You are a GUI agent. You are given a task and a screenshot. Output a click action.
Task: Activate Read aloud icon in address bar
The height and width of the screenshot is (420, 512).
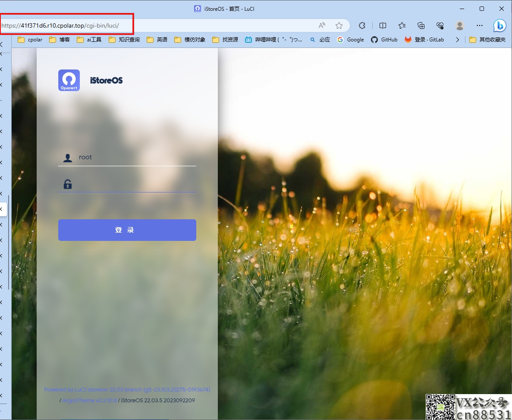coord(322,25)
